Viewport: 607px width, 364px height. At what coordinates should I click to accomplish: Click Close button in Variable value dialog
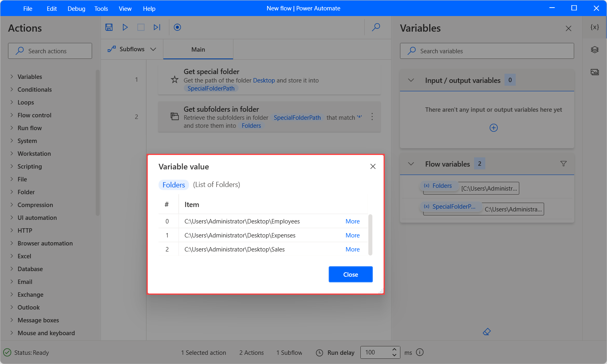click(x=351, y=274)
